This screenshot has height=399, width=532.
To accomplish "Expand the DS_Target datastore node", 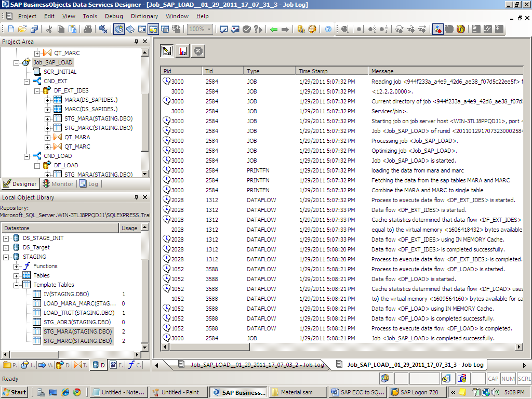I will [6, 248].
